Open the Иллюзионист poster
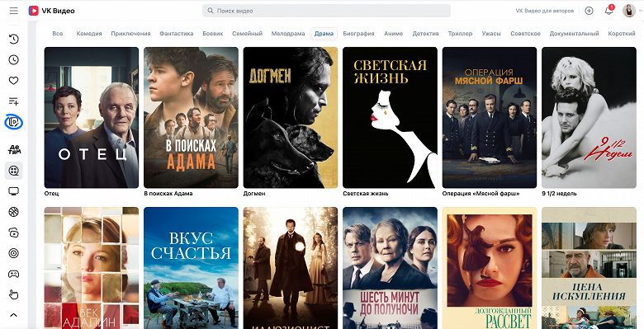The image size is (644, 329). pos(291,268)
